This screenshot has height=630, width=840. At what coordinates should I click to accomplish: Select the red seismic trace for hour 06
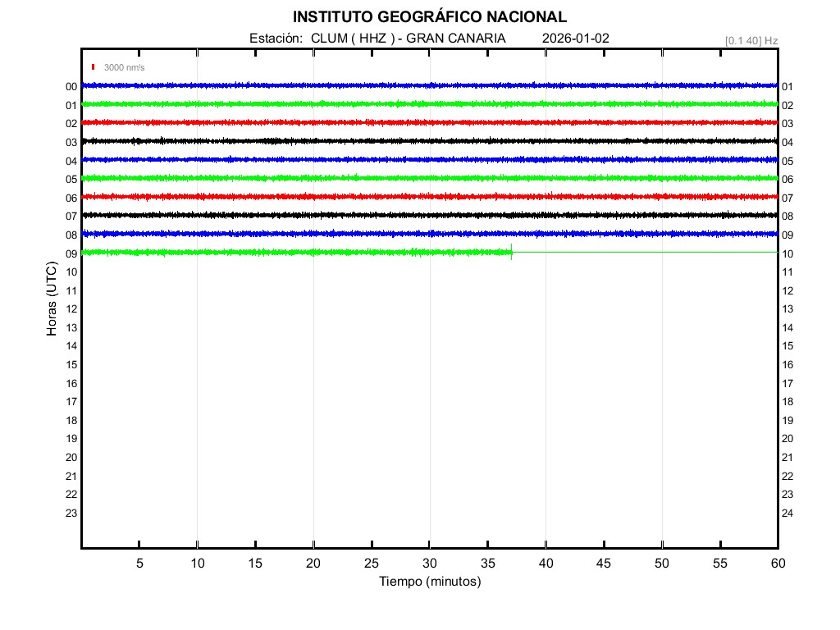(429, 196)
